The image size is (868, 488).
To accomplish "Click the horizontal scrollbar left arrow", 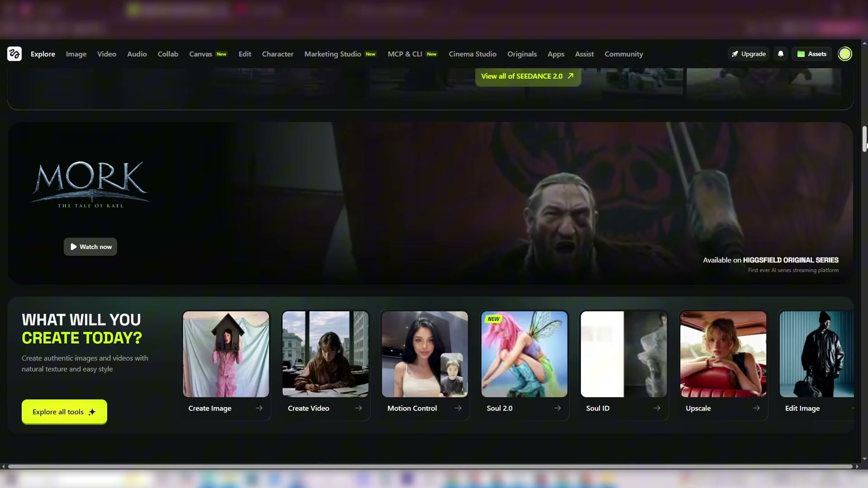I will coord(4,466).
